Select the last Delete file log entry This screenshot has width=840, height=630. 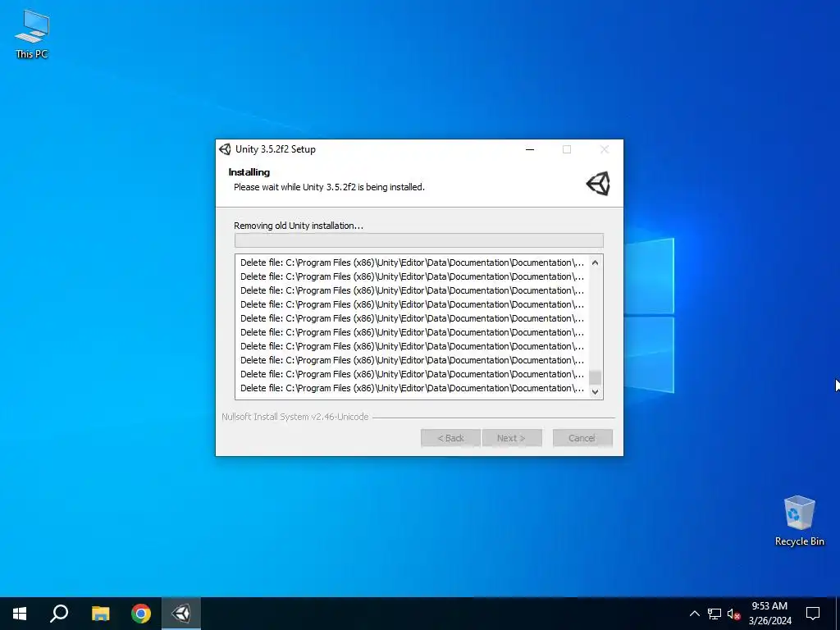click(x=412, y=388)
